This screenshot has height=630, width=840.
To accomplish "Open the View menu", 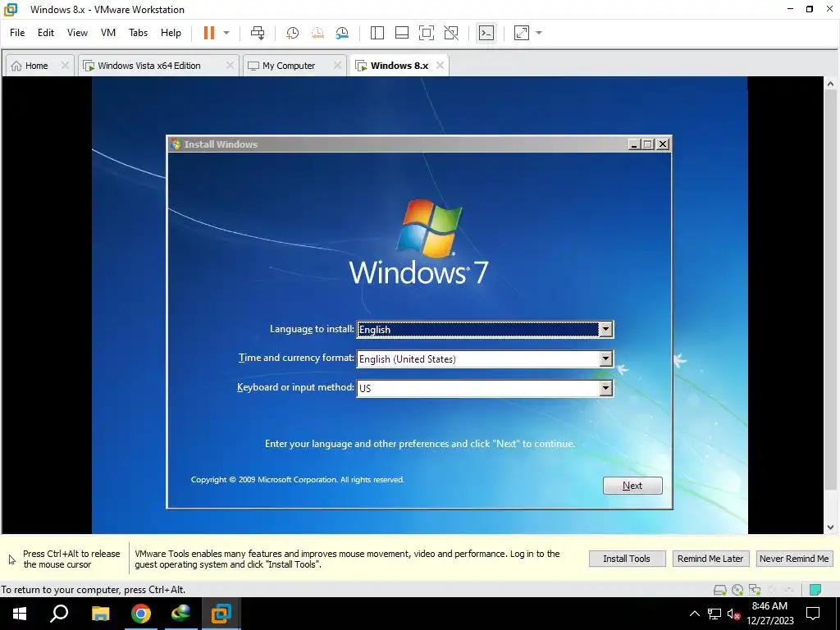I will (77, 33).
